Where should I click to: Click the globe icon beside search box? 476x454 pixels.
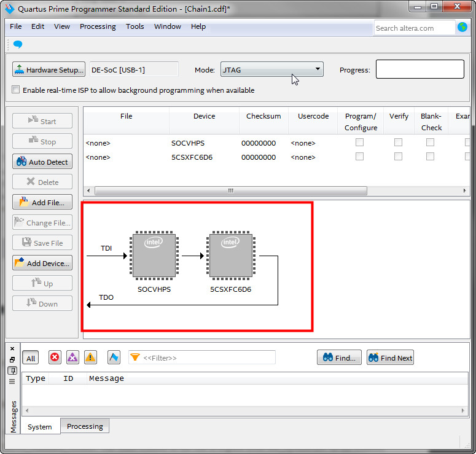(462, 27)
